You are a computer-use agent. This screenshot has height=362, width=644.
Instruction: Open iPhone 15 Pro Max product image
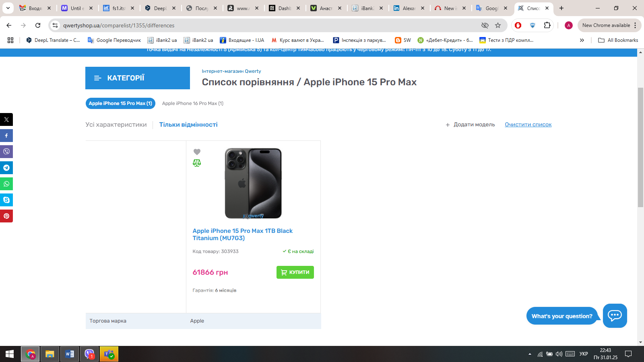[253, 183]
